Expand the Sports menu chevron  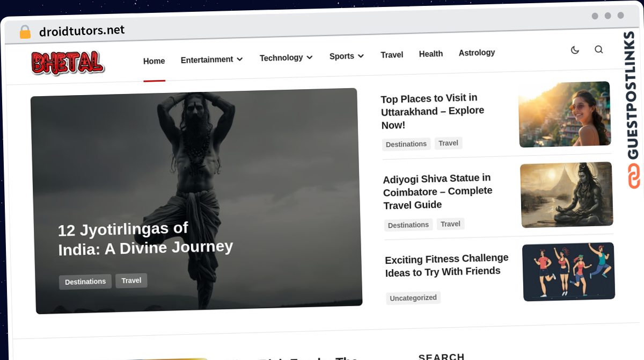(361, 56)
